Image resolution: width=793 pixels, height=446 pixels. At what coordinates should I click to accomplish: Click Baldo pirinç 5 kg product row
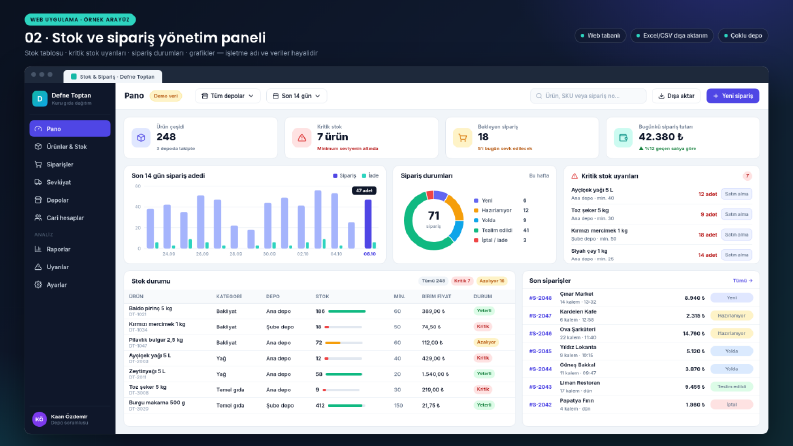(x=319, y=311)
